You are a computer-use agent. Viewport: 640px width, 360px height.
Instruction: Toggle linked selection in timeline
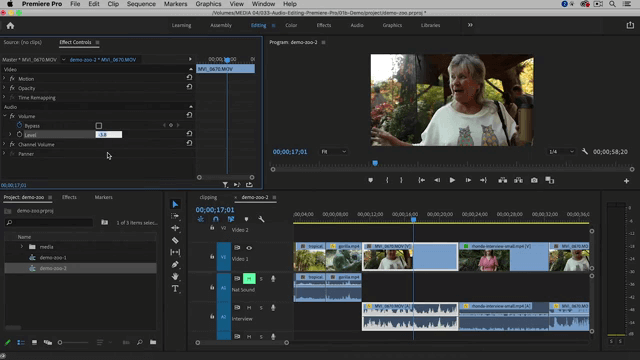click(x=231, y=219)
